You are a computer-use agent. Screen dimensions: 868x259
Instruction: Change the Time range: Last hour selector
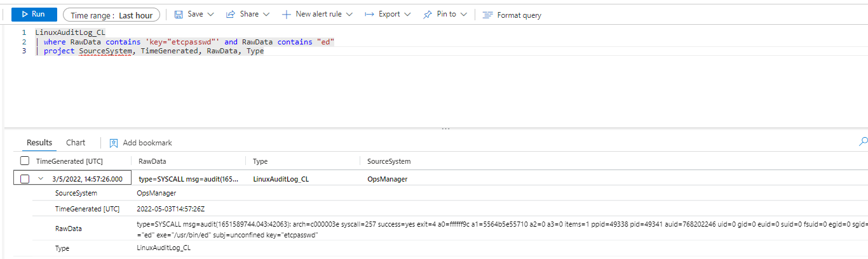111,15
